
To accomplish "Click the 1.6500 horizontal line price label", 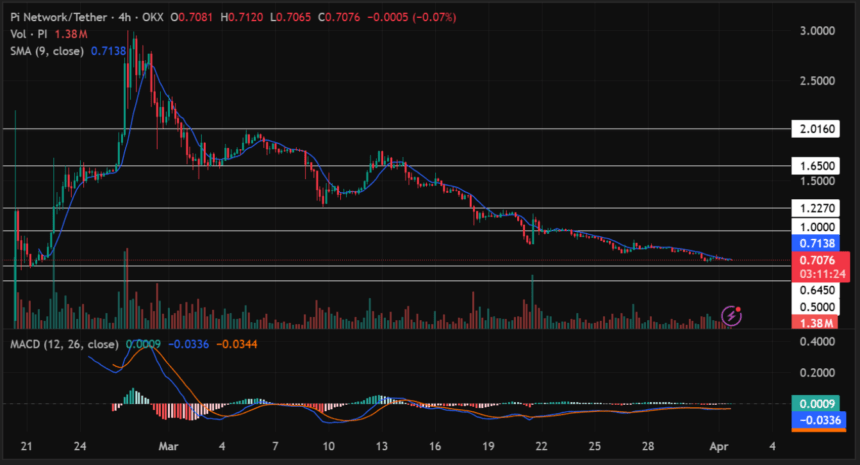I will click(x=816, y=166).
